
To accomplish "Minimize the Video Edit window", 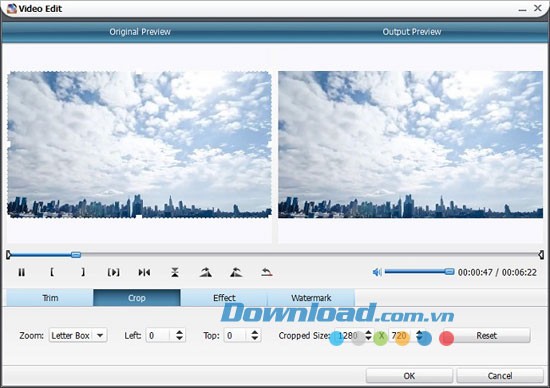I will 522,9.
